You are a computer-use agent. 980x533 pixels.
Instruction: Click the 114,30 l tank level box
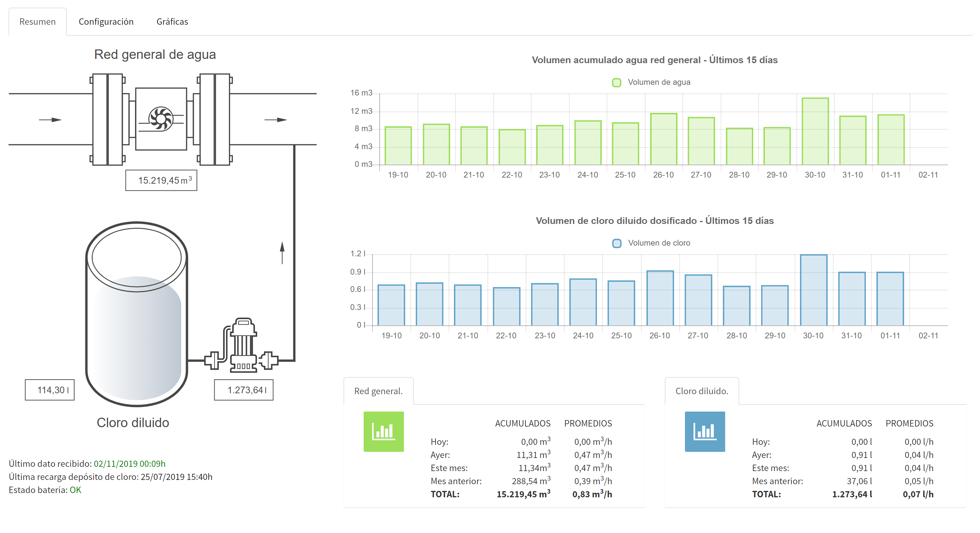(x=49, y=390)
